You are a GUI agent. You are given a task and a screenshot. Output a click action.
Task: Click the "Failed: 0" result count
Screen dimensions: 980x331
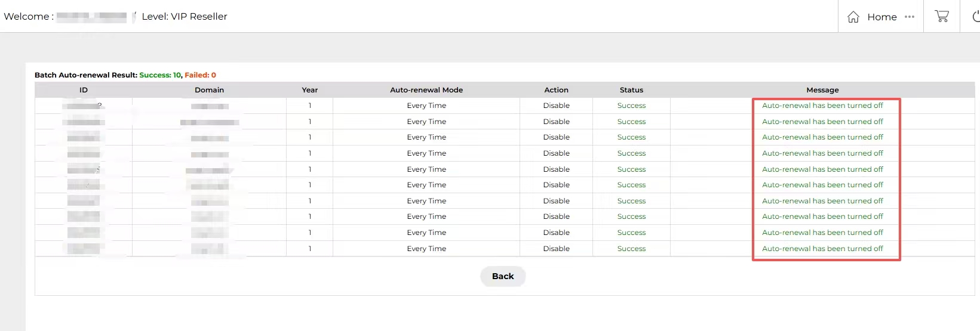tap(200, 75)
